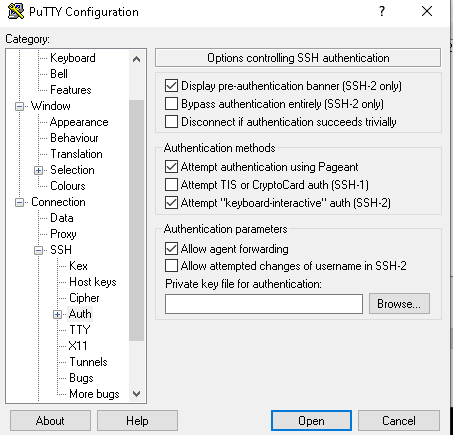
Task: Check Disconnect if authentication succeeds trivially
Action: pyautogui.click(x=171, y=122)
